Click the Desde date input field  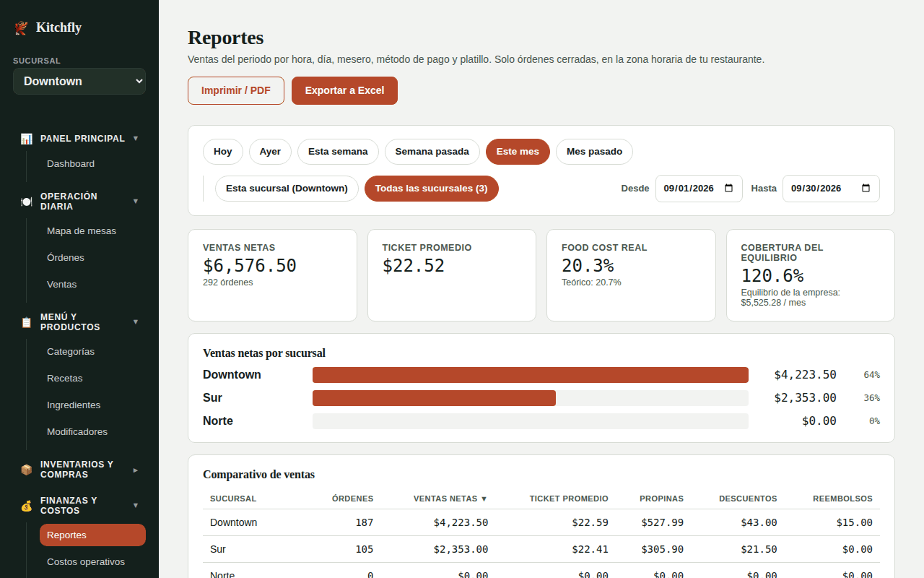point(699,189)
